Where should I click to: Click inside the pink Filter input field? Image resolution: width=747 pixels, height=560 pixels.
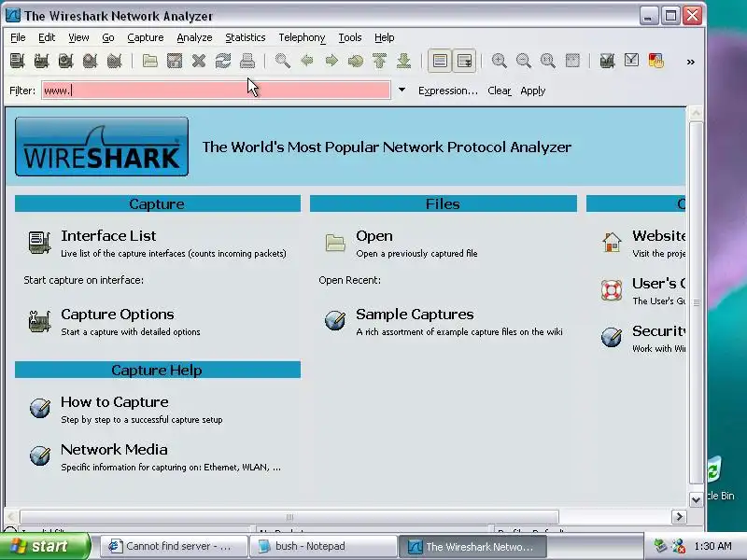[x=216, y=90]
